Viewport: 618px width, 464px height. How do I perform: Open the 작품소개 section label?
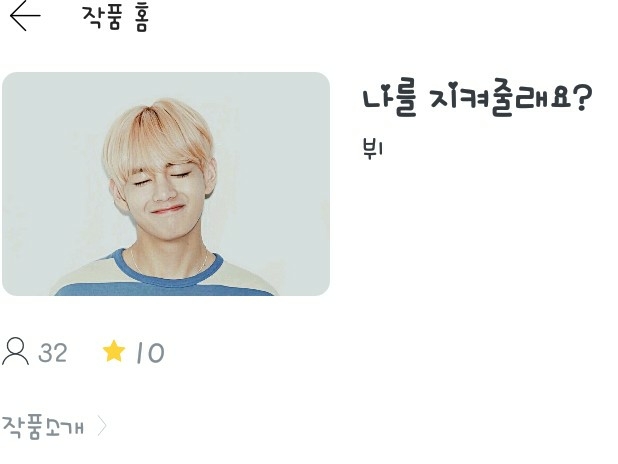pyautogui.click(x=43, y=427)
